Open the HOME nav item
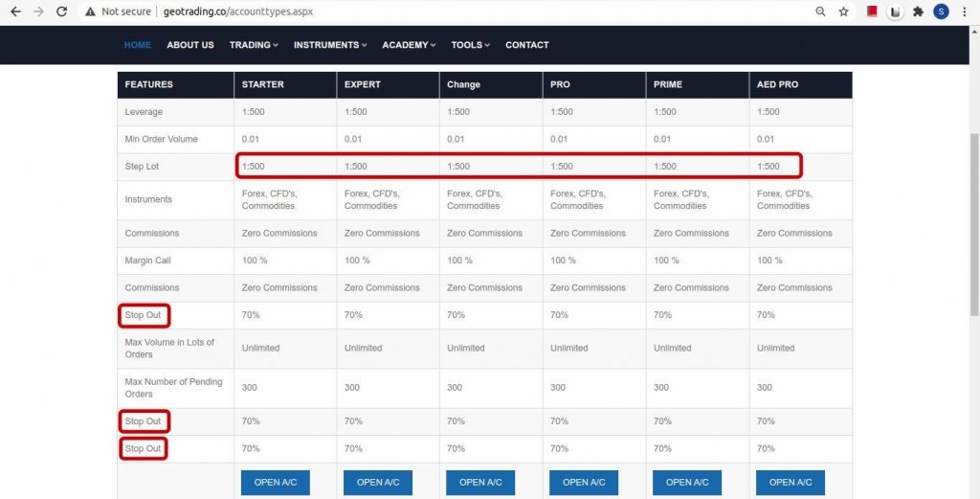Viewport: 980px width, 499px height. pyautogui.click(x=138, y=45)
